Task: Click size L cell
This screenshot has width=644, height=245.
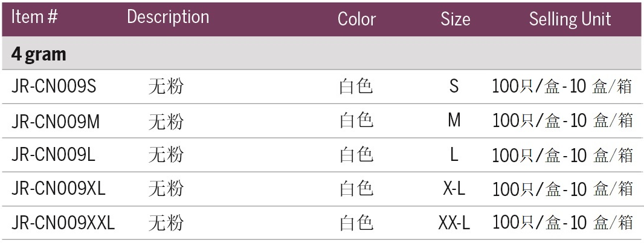Action: click(454, 155)
